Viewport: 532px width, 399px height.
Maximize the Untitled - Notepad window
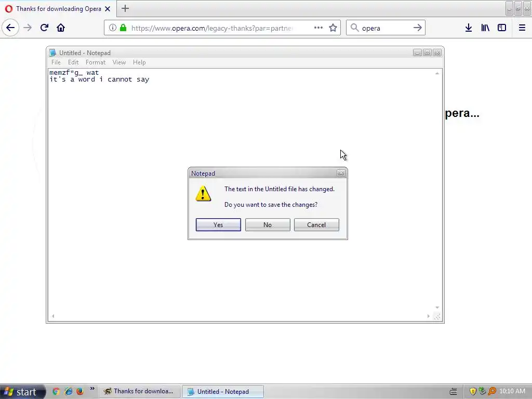pos(427,52)
